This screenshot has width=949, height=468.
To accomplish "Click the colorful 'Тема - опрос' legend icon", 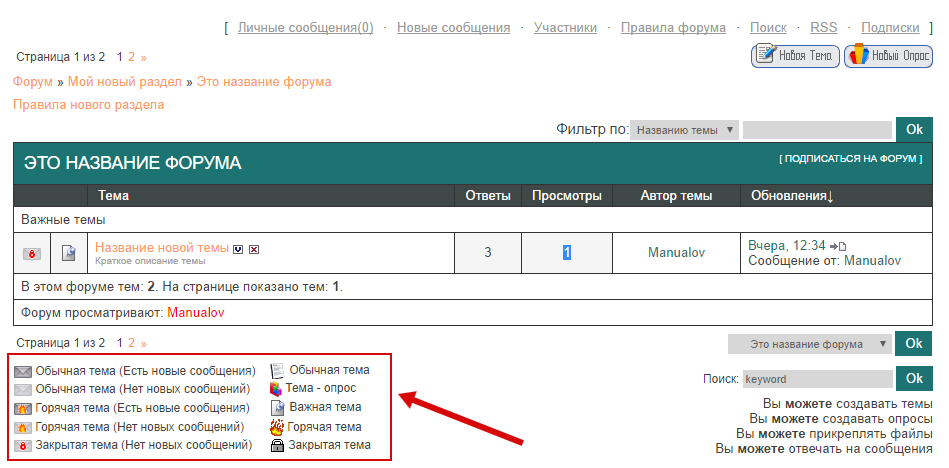I will 276,388.
